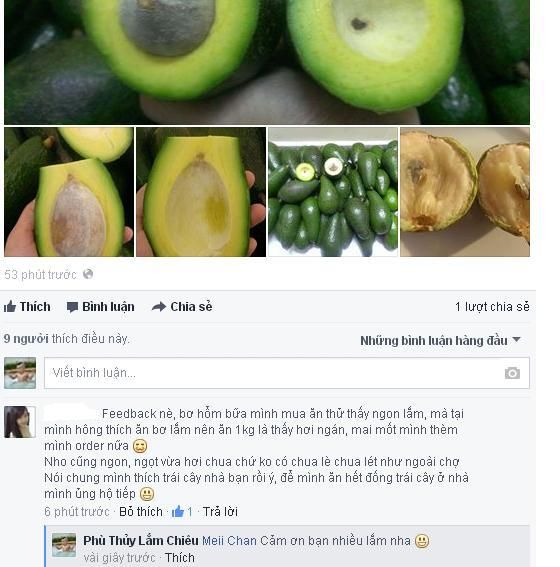Click the camera icon in the comment box
The image size is (560, 567).
tap(512, 373)
